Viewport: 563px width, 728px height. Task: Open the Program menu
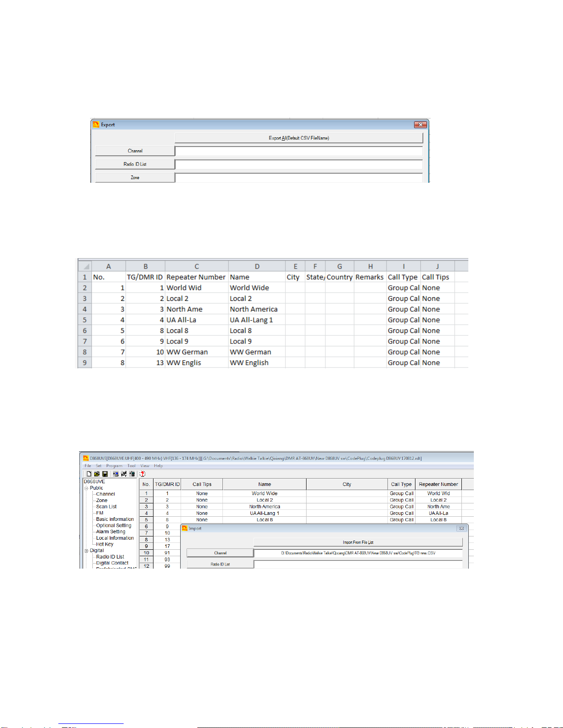pos(114,466)
